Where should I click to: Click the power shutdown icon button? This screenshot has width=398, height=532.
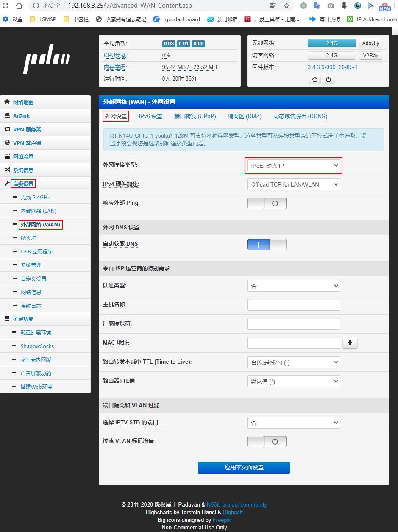click(x=328, y=79)
